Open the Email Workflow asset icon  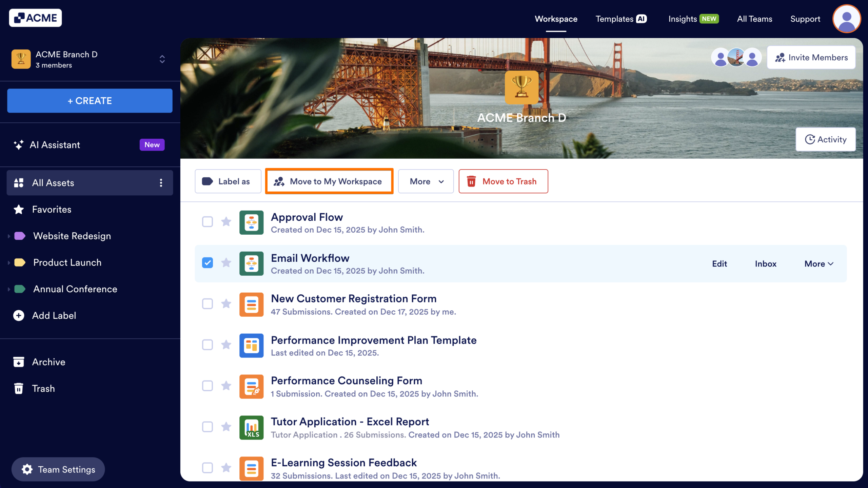tap(251, 263)
